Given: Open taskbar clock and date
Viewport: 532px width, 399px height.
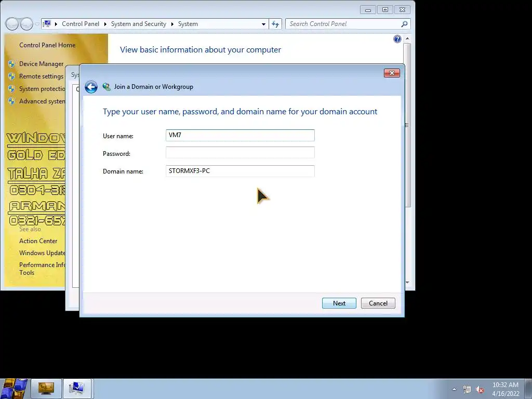Looking at the screenshot, I should click(x=506, y=389).
